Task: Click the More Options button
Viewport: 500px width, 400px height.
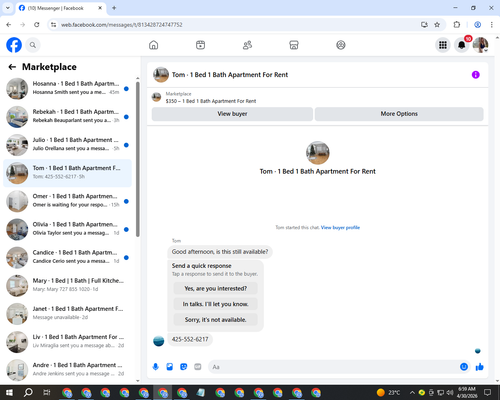Action: click(x=399, y=114)
